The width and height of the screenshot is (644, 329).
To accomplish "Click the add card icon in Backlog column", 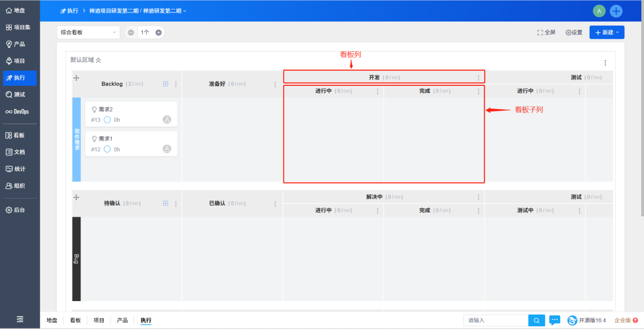I will tap(165, 84).
